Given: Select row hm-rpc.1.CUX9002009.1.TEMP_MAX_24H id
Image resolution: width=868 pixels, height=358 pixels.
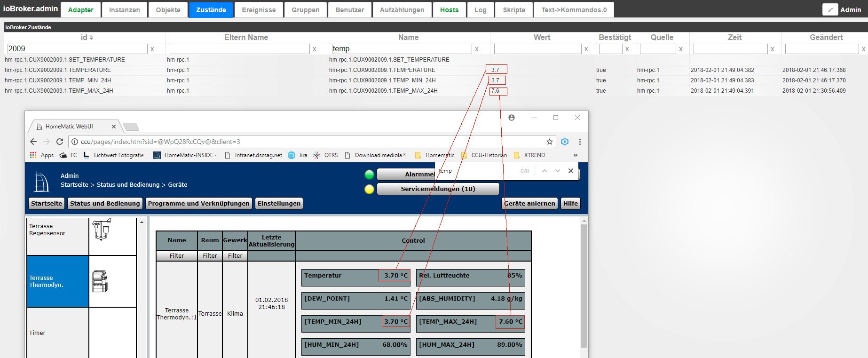Looking at the screenshot, I should pos(59,91).
